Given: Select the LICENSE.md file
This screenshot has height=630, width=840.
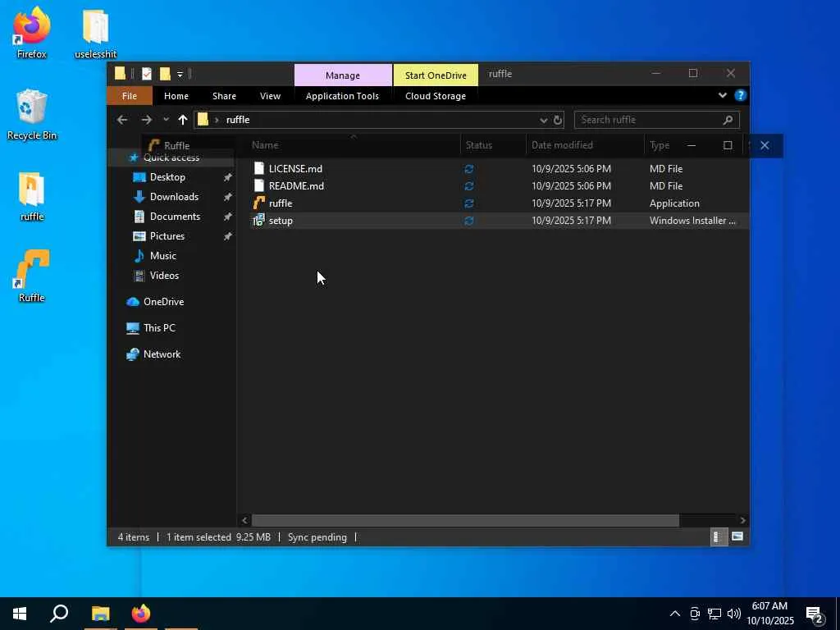Looking at the screenshot, I should (295, 169).
